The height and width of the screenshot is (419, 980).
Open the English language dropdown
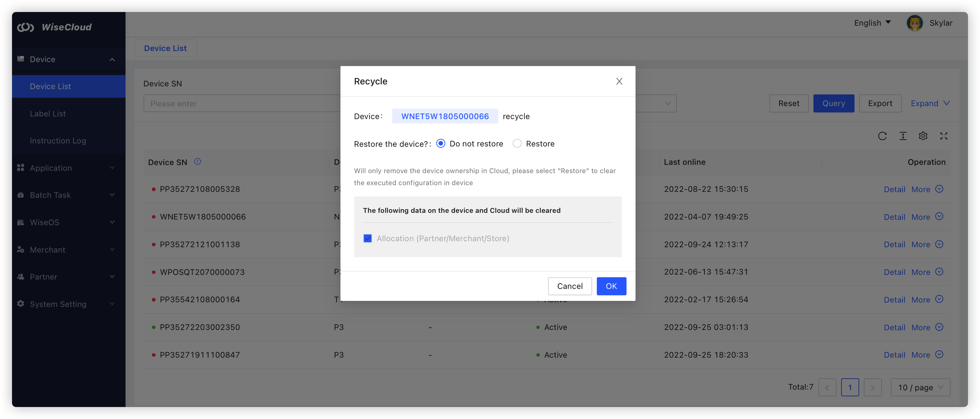[872, 23]
